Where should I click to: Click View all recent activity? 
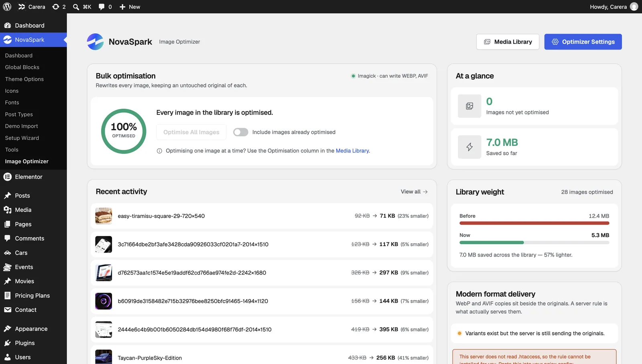[x=414, y=192]
